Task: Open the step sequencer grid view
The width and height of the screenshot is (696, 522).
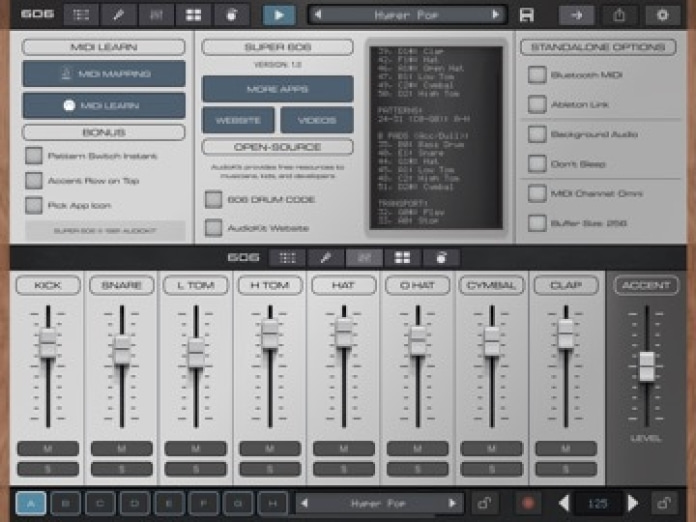Action: tap(81, 15)
